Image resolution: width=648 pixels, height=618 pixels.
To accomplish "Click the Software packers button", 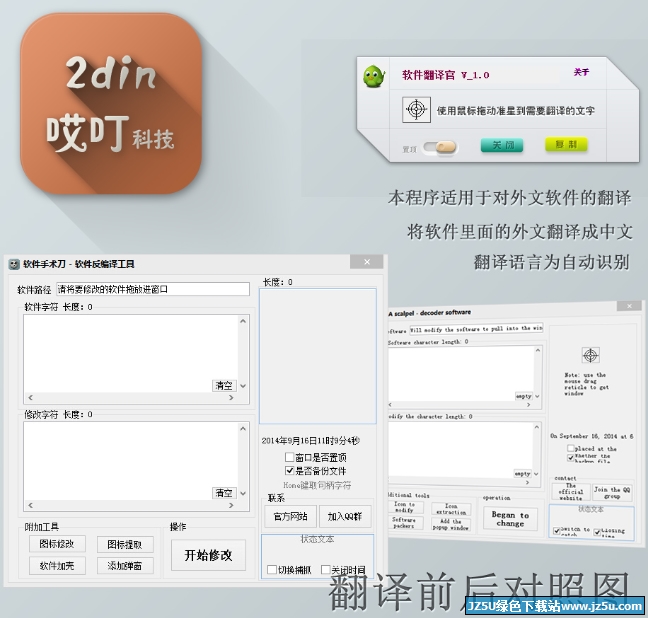I will tap(405, 523).
